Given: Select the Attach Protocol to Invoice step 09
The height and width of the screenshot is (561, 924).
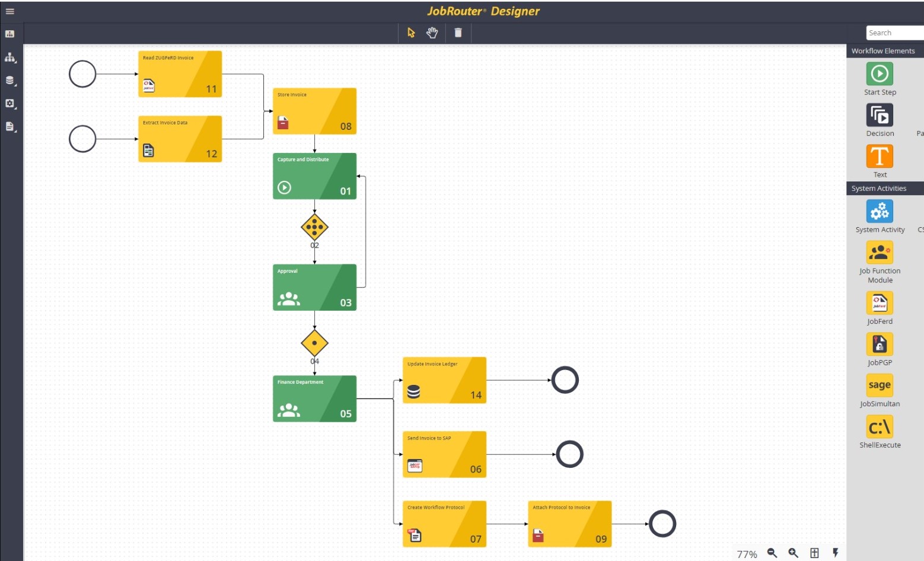Looking at the screenshot, I should coord(570,524).
